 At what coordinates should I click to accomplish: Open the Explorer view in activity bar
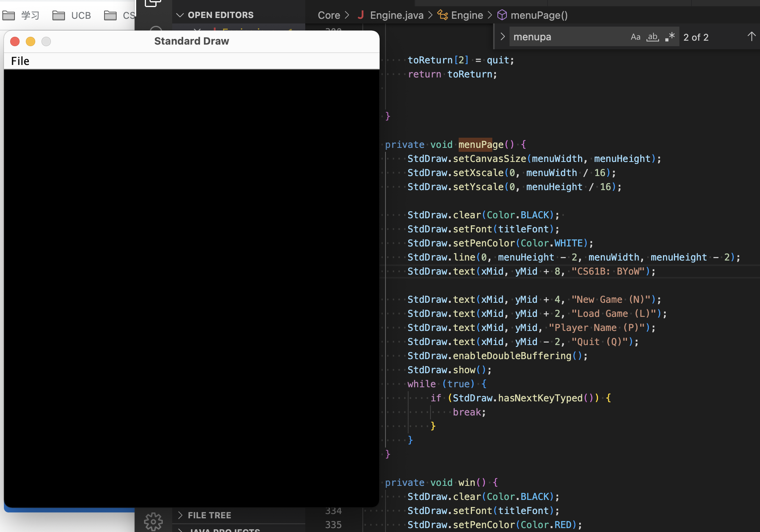click(153, 3)
